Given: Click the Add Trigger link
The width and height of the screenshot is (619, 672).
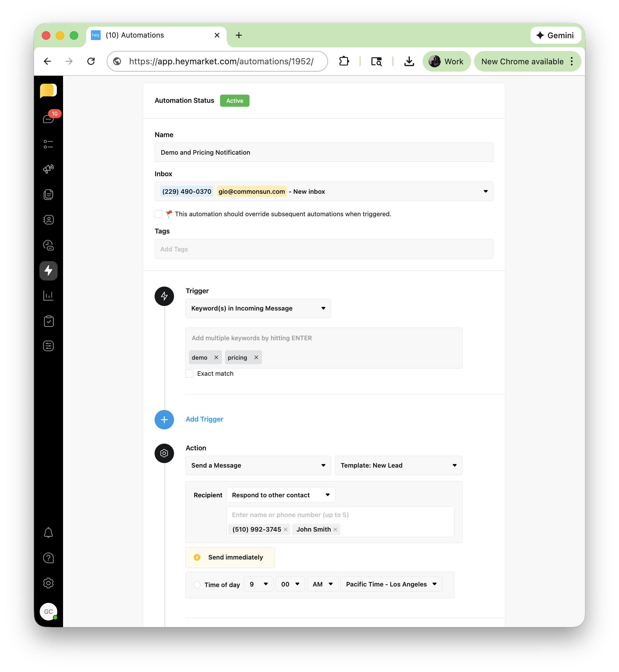Looking at the screenshot, I should pyautogui.click(x=204, y=419).
